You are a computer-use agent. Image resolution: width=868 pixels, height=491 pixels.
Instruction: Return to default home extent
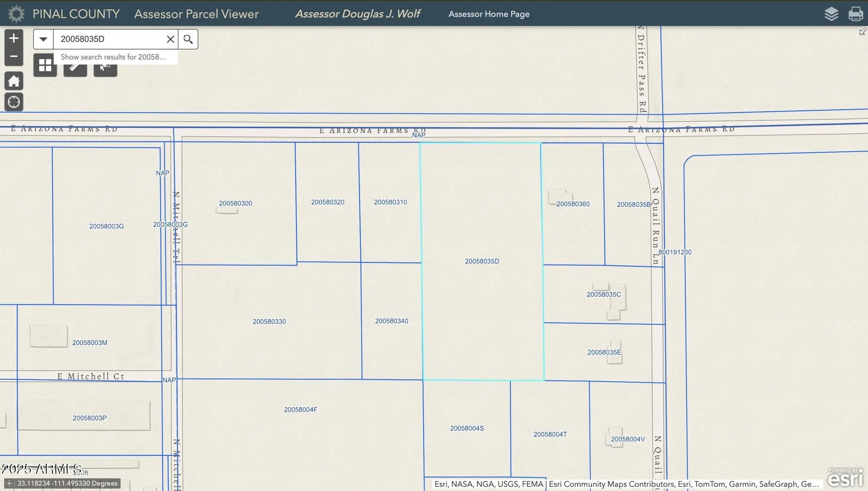[x=14, y=81]
